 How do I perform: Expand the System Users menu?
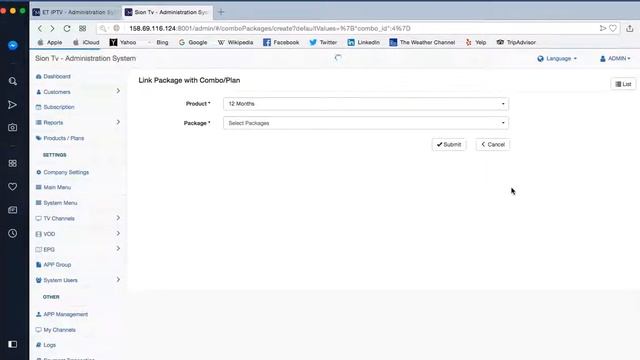78,280
